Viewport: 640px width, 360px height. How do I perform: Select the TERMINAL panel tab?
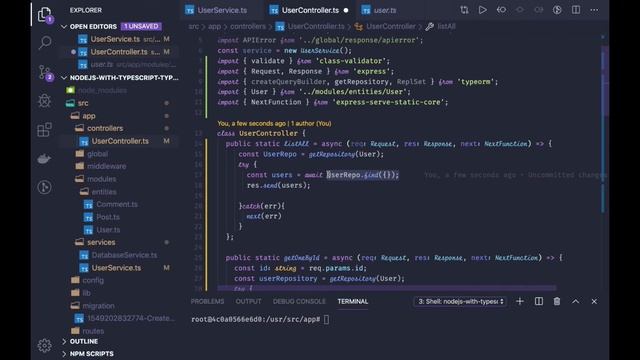(x=353, y=301)
